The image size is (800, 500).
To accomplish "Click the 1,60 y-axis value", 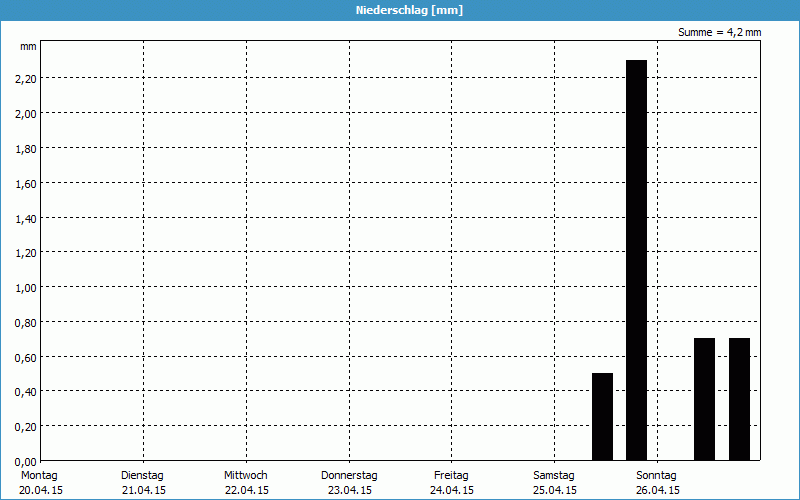I will click(26, 183).
